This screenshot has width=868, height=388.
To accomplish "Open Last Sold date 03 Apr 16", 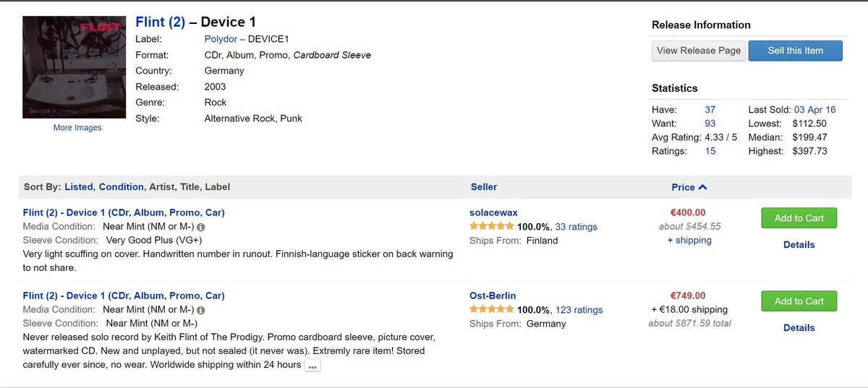I will coord(814,110).
